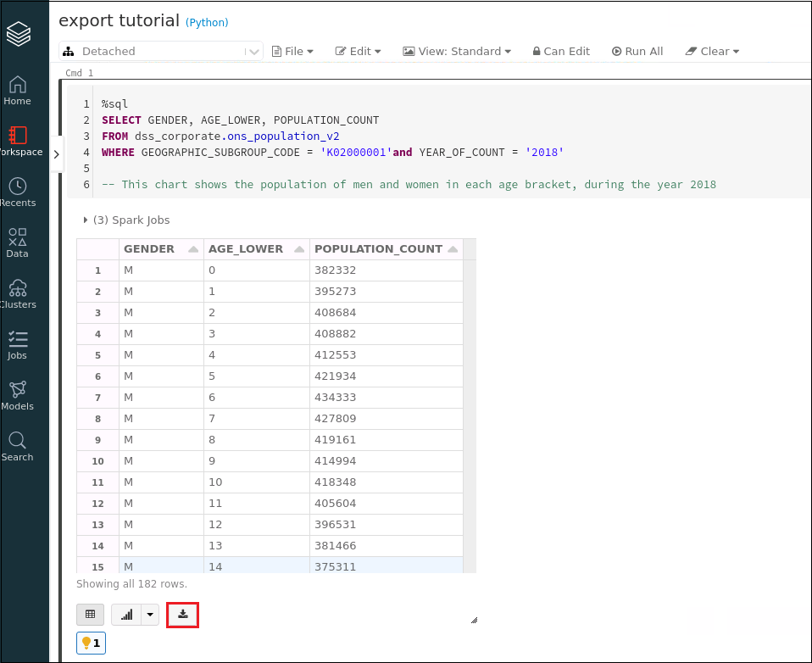Open Workspace in the sidebar
Screen dimensions: 812x663
tap(19, 142)
